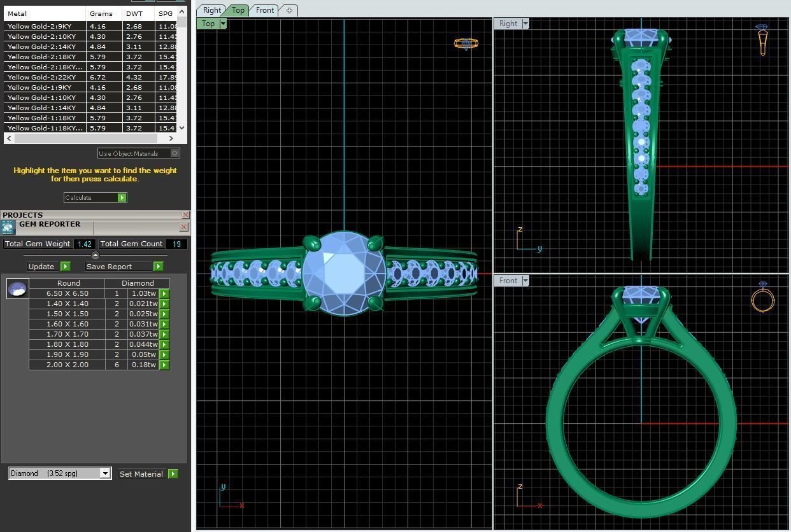Switch to the Top viewport tab

[x=238, y=10]
